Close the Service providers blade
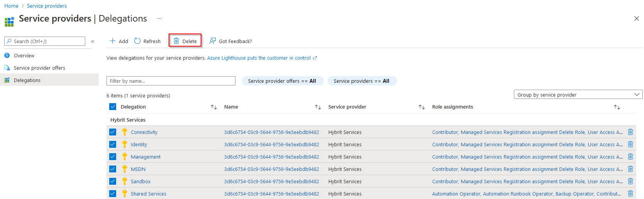Viewport: 644px width, 199px height. 637,18
